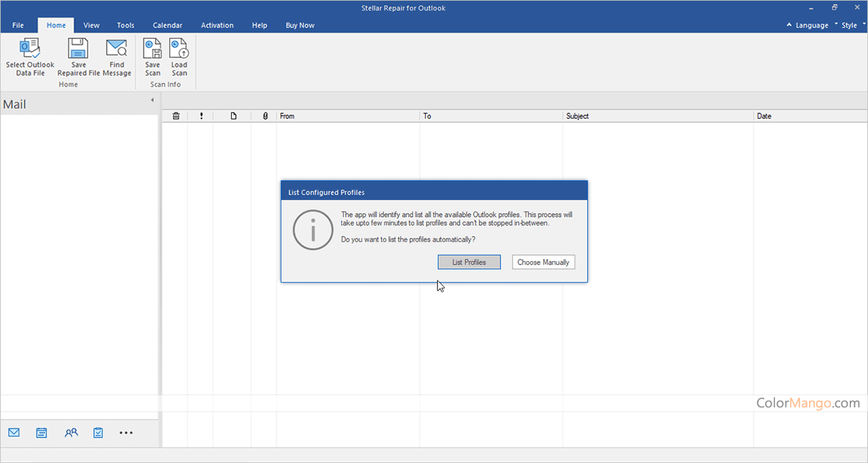Click the Choose Manually button

543,262
